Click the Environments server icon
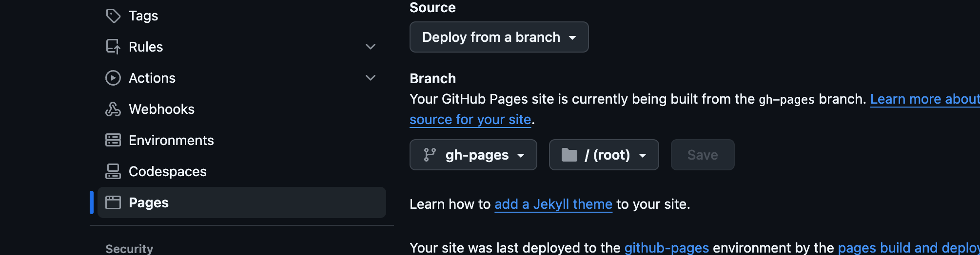Image resolution: width=980 pixels, height=255 pixels. click(x=113, y=140)
